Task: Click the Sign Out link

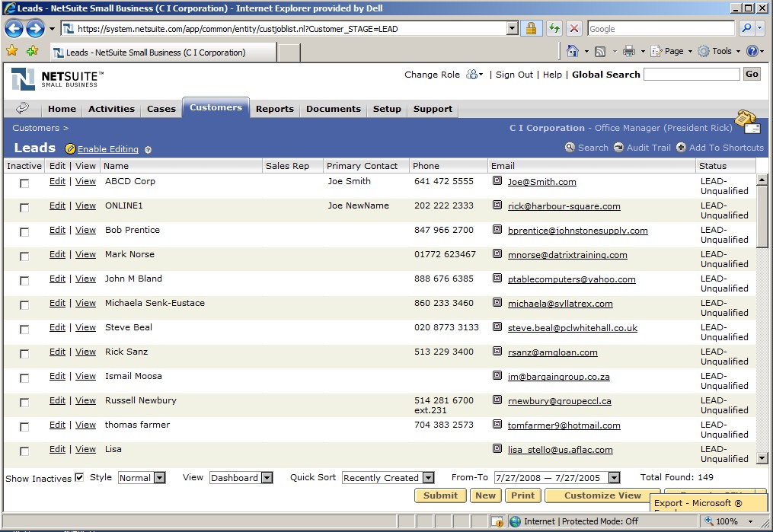Action: [x=514, y=75]
